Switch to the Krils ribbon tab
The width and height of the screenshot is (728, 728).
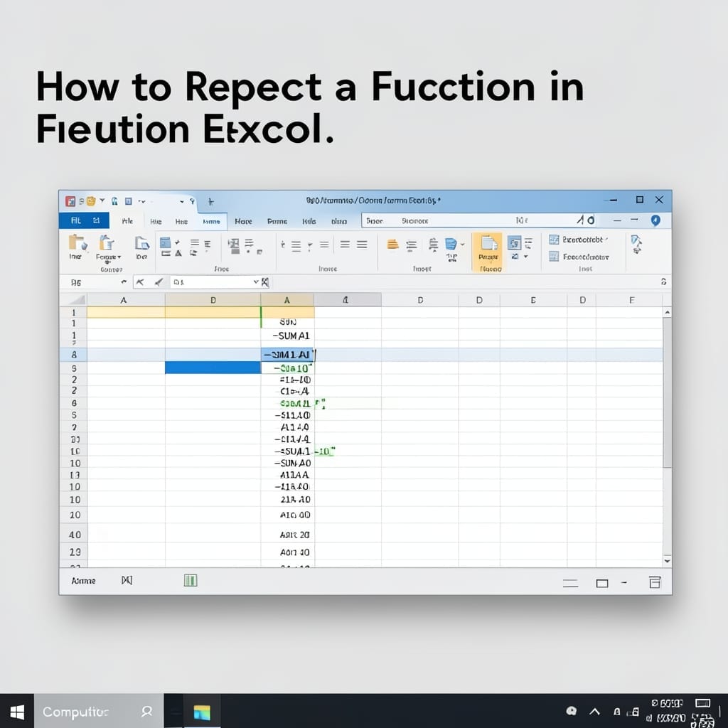[309, 222]
